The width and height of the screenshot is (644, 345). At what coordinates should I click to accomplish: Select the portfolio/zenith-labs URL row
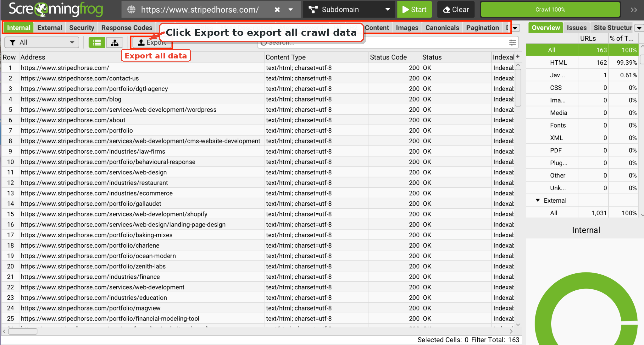(x=258, y=266)
